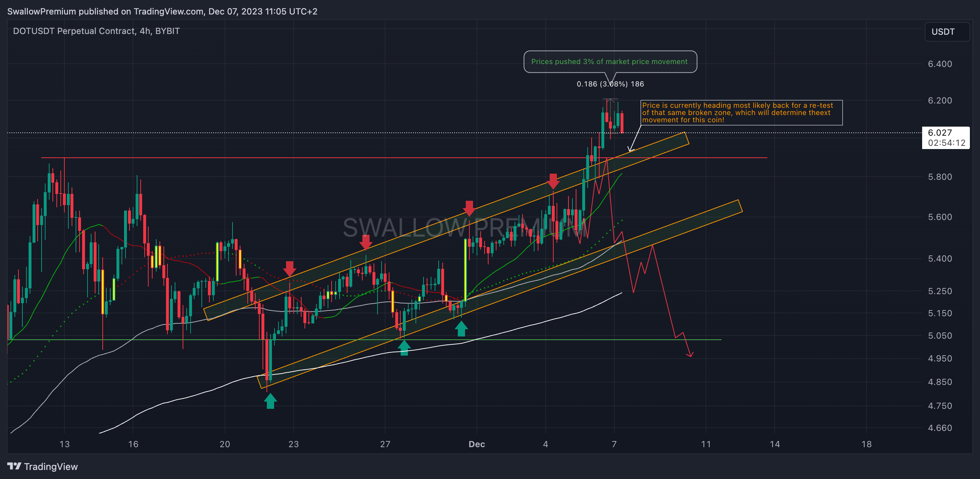This screenshot has width=980, height=479.
Task: Click the date label 13 on time axis
Action: [64, 444]
